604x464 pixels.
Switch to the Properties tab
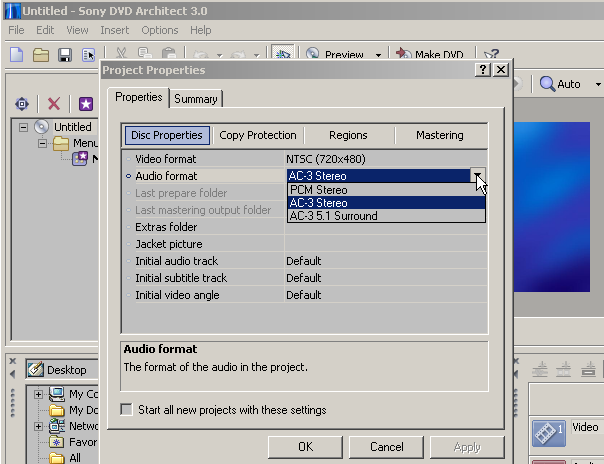pos(139,97)
